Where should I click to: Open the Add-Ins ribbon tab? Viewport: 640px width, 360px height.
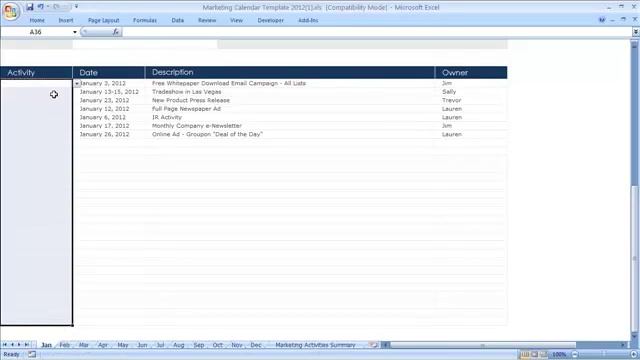(308, 20)
